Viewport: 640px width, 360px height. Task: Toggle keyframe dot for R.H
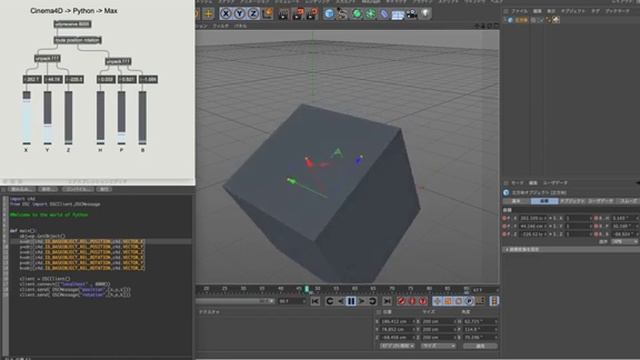pyautogui.click(x=596, y=218)
